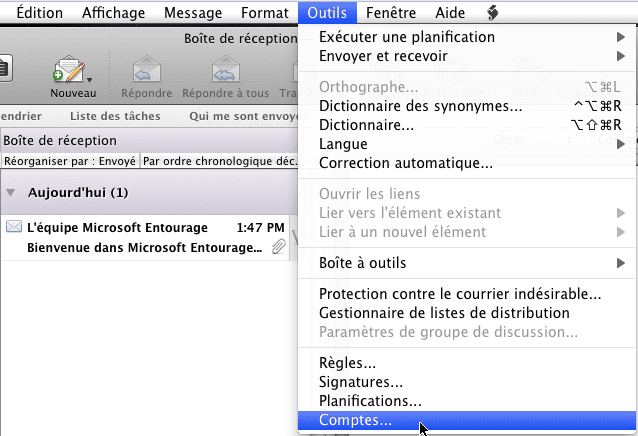The width and height of the screenshot is (638, 436).
Task: Choose Correction automatique... menu item
Action: point(467,163)
